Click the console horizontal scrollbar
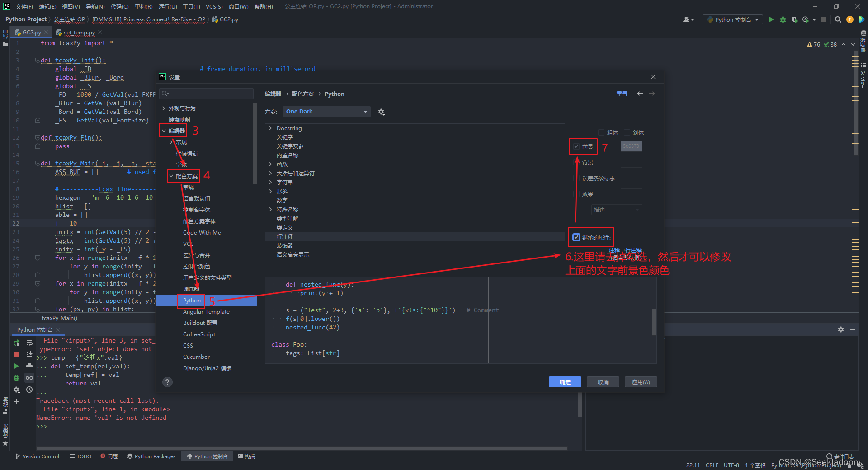868x470 pixels. [x=302, y=448]
